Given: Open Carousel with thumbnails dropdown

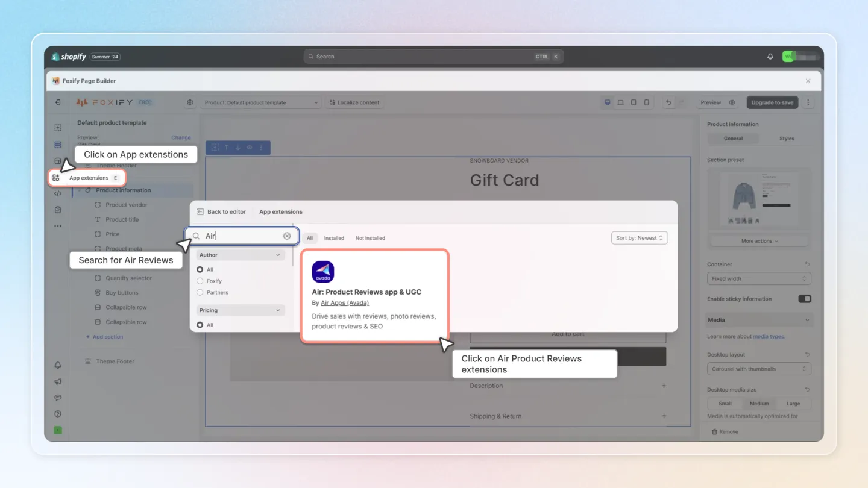Looking at the screenshot, I should [x=759, y=369].
